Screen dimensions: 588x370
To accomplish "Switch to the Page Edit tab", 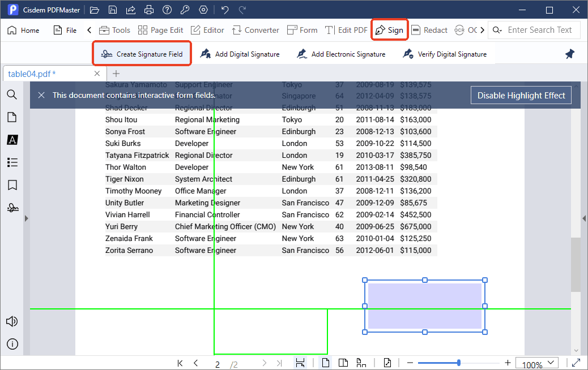I will [160, 30].
